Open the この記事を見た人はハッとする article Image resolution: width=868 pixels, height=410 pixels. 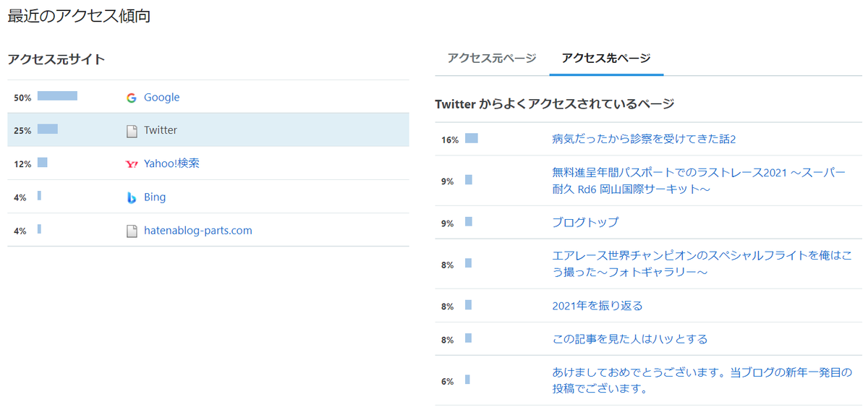pyautogui.click(x=629, y=339)
